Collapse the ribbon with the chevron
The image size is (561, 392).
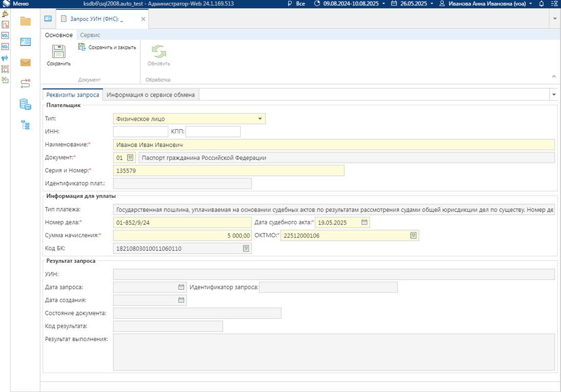click(554, 77)
